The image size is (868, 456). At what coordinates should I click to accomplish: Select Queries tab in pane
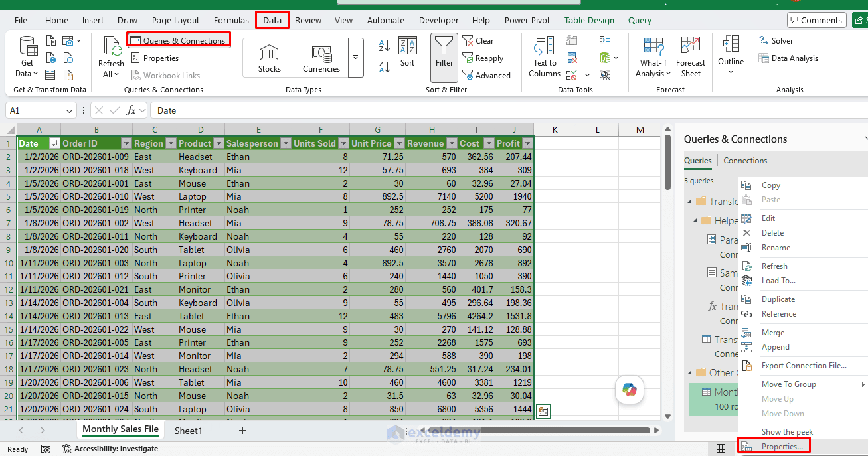coord(698,161)
